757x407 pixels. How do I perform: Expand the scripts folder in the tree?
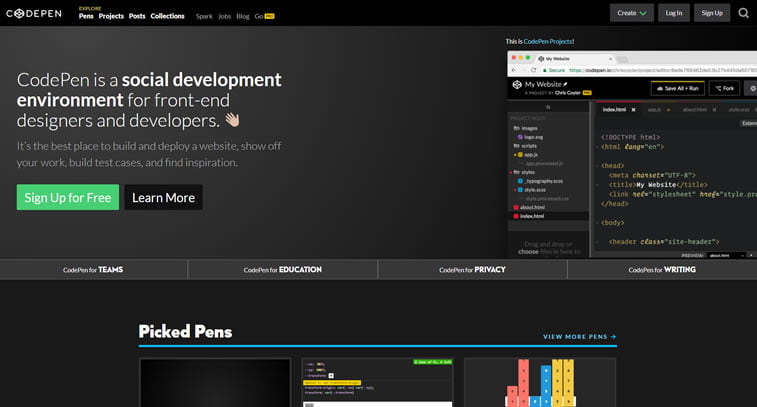(525, 146)
